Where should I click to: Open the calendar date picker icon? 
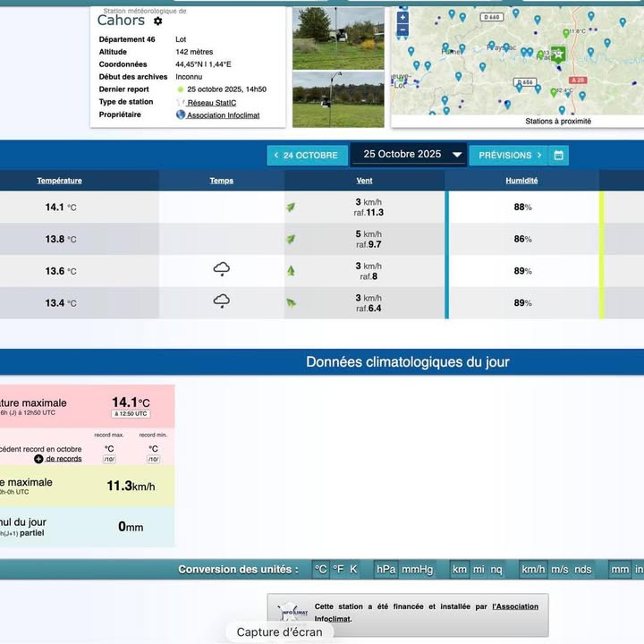coord(559,155)
